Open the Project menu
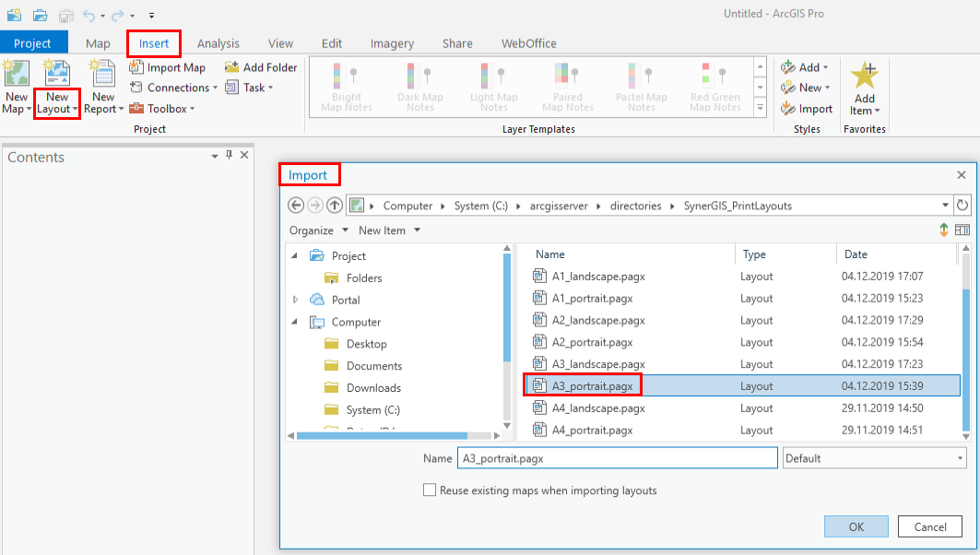 (x=34, y=42)
